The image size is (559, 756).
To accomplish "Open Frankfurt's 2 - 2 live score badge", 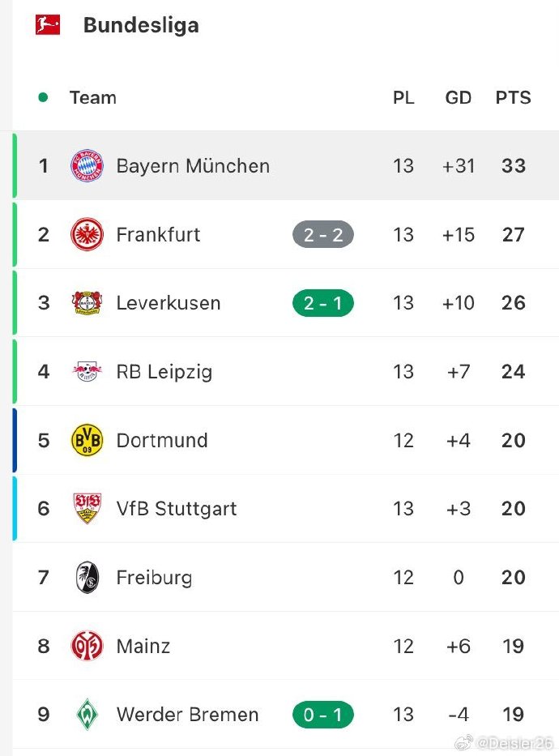I will point(322,235).
